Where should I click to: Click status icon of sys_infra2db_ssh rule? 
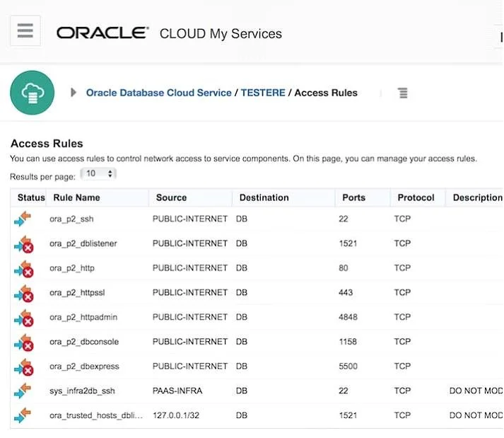(23, 391)
